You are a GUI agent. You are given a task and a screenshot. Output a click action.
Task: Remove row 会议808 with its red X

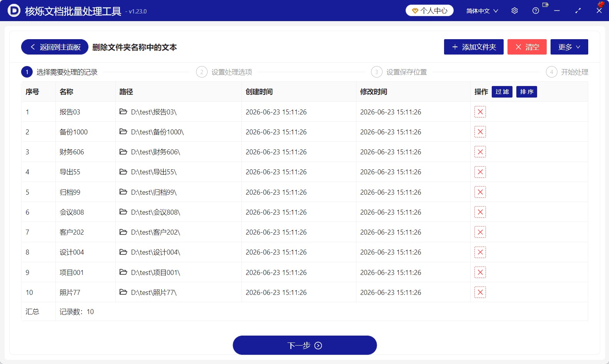[480, 212]
